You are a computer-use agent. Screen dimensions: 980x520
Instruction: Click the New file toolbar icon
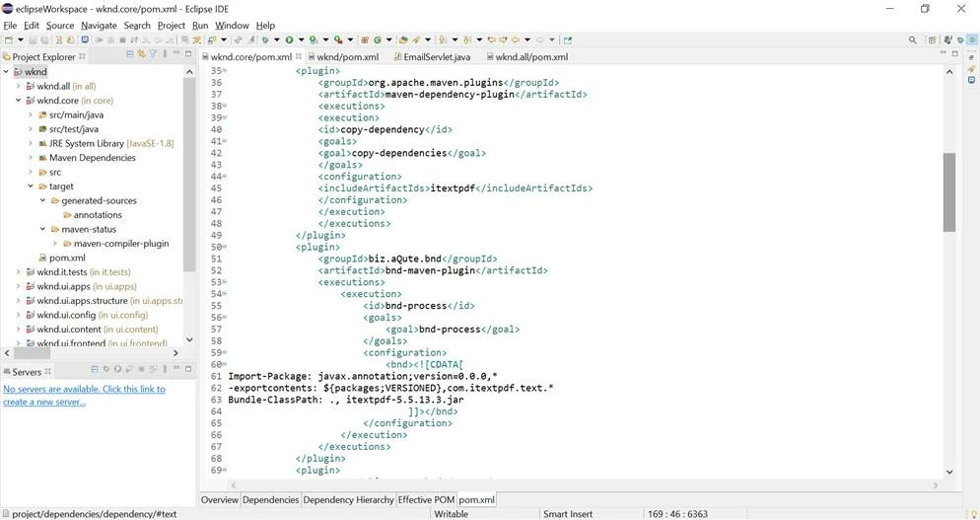coord(9,40)
